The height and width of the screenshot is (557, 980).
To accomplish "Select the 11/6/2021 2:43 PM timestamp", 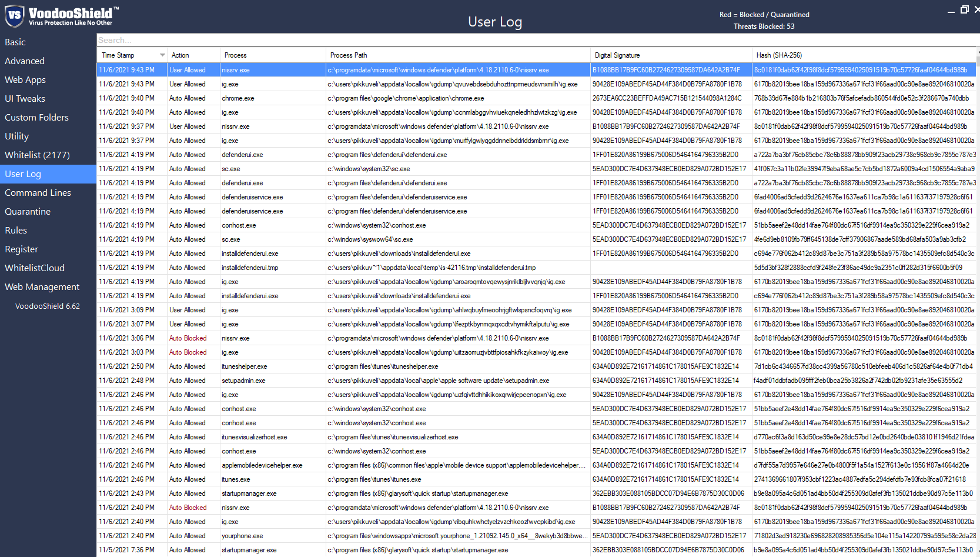I will pyautogui.click(x=127, y=493).
